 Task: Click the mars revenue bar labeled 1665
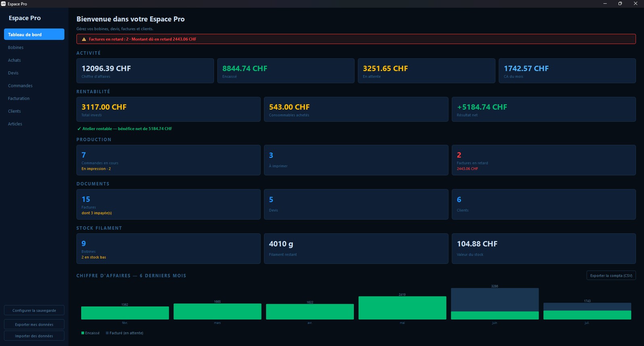pos(217,311)
